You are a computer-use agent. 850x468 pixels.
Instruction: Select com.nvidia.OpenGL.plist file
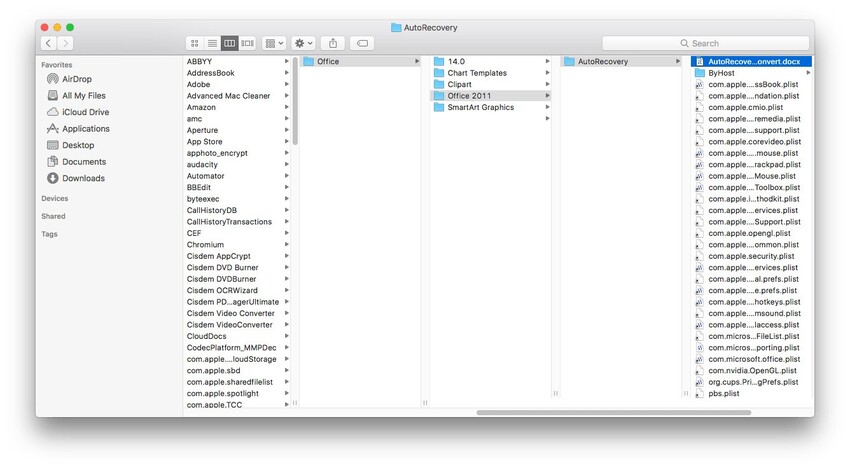point(751,371)
